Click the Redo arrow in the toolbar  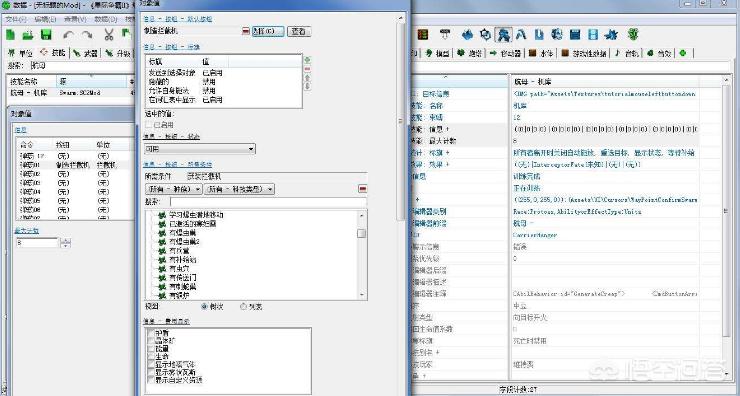coord(86,35)
